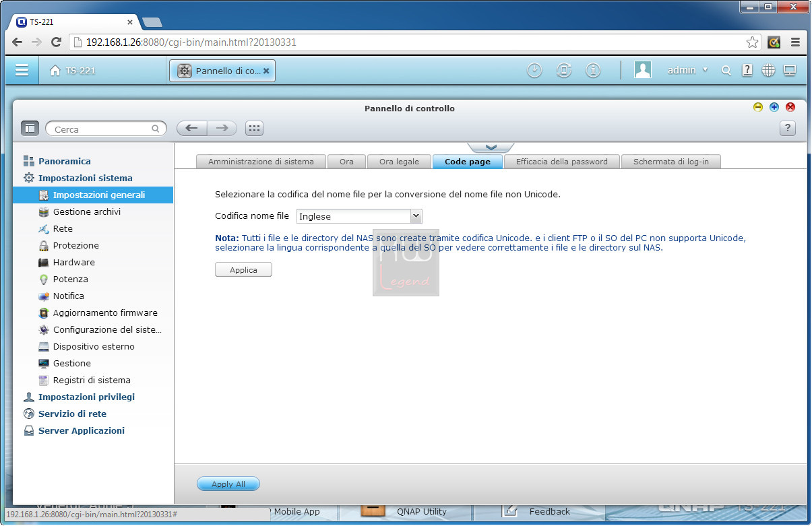This screenshot has width=812, height=526.
Task: Click the Applica button
Action: coord(243,269)
